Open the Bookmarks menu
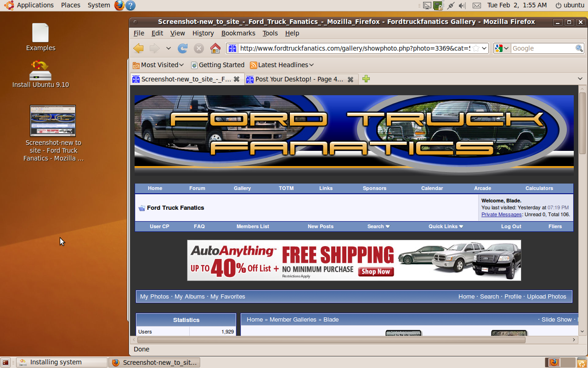This screenshot has width=588, height=368. (x=238, y=33)
